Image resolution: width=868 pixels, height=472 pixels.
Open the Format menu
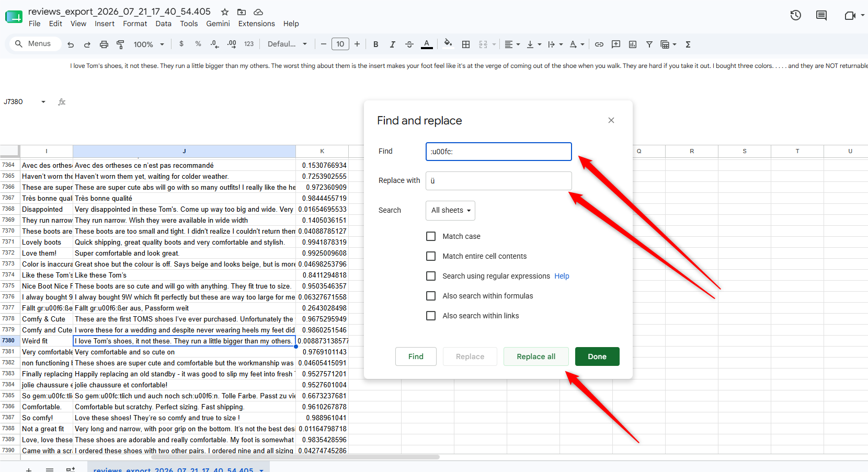pos(135,24)
